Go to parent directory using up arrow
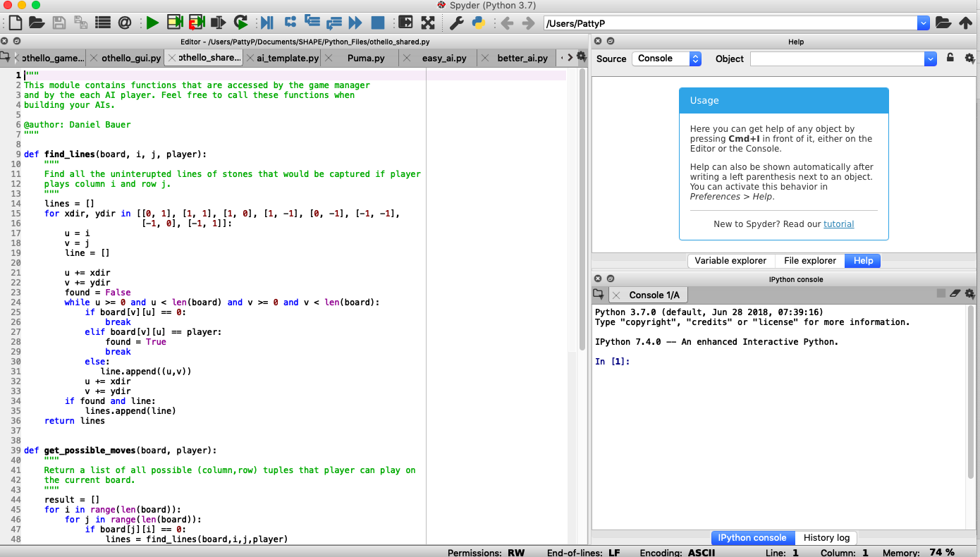The width and height of the screenshot is (980, 557). 965,23
